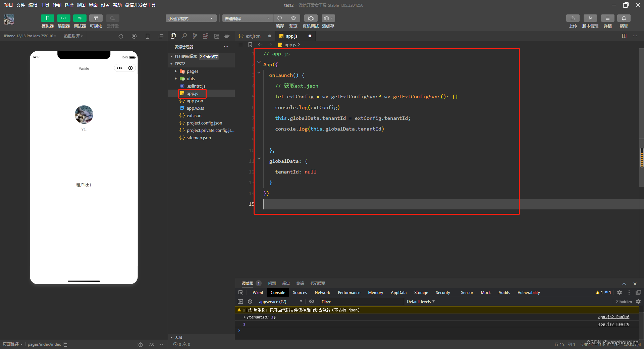Image resolution: width=644 pixels, height=349 pixels.
Task: Open source control icon in sidebar
Action: 195,36
